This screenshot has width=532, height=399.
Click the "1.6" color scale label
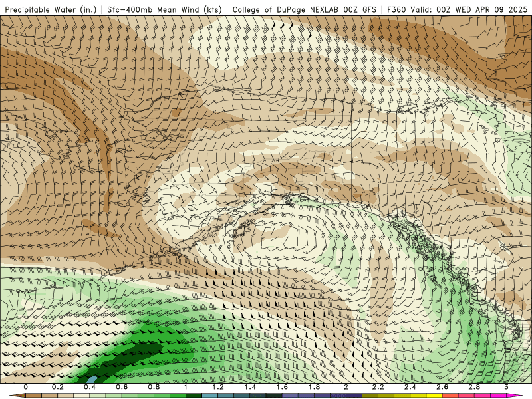[x=282, y=387]
